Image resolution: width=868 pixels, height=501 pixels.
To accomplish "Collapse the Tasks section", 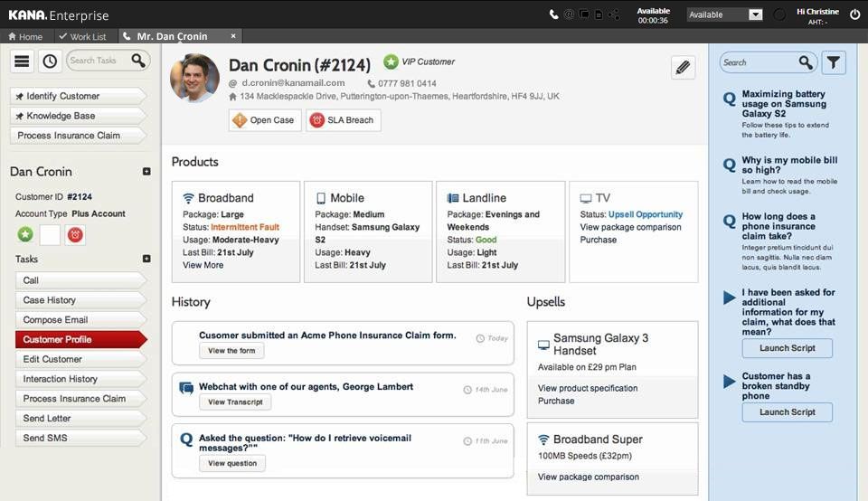I will click(146, 259).
